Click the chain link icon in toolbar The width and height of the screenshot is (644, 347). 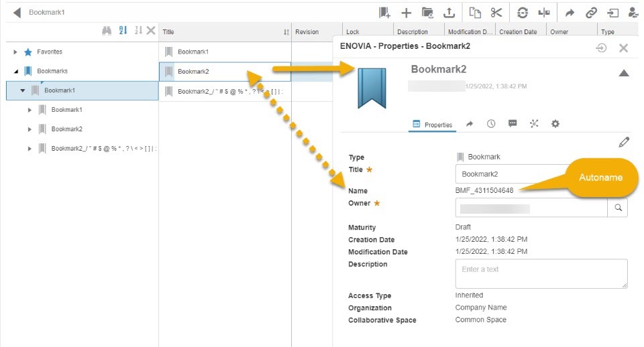591,13
